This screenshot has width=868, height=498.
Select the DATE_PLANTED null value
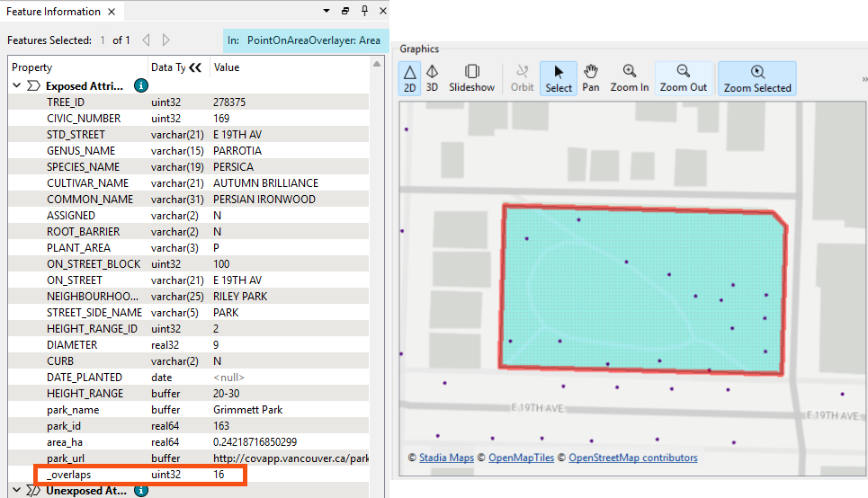pyautogui.click(x=228, y=378)
